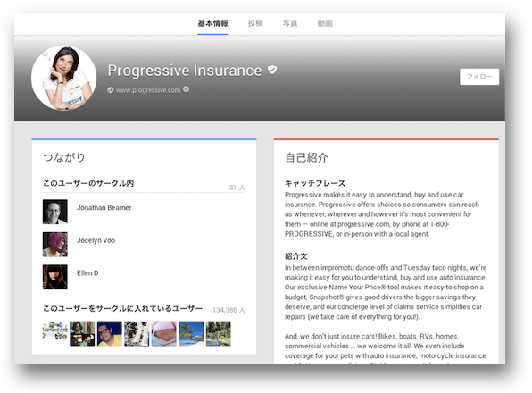Click the 紹介文 label
Image resolution: width=532 pixels, height=393 pixels.
click(x=295, y=256)
